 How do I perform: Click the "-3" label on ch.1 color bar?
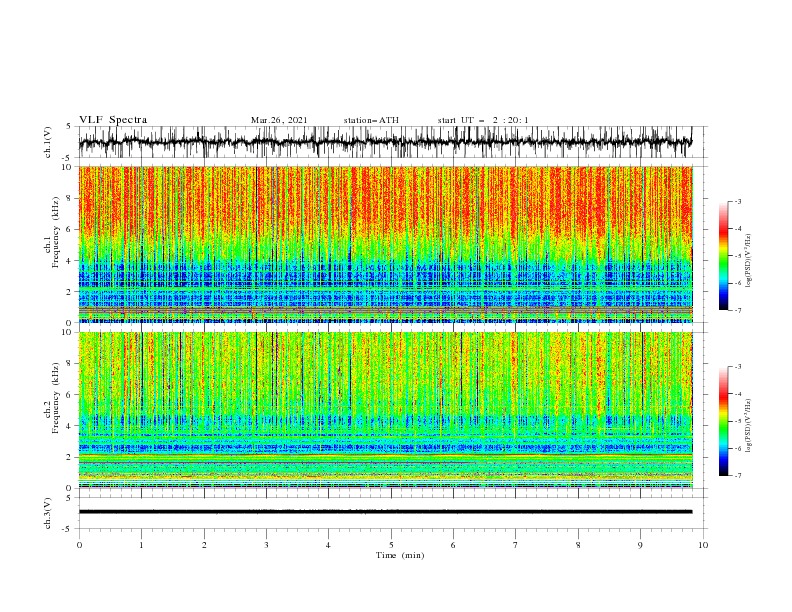click(737, 201)
